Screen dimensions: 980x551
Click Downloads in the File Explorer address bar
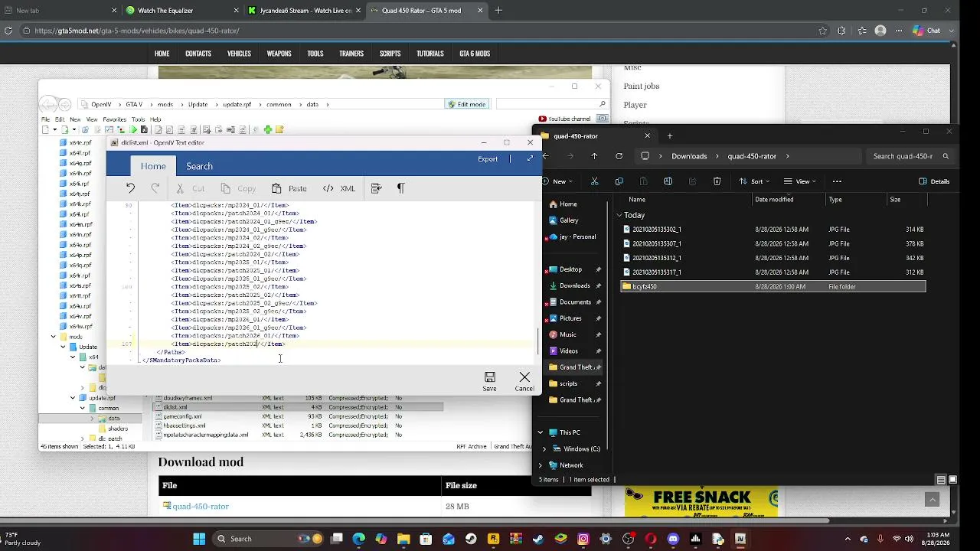(689, 156)
